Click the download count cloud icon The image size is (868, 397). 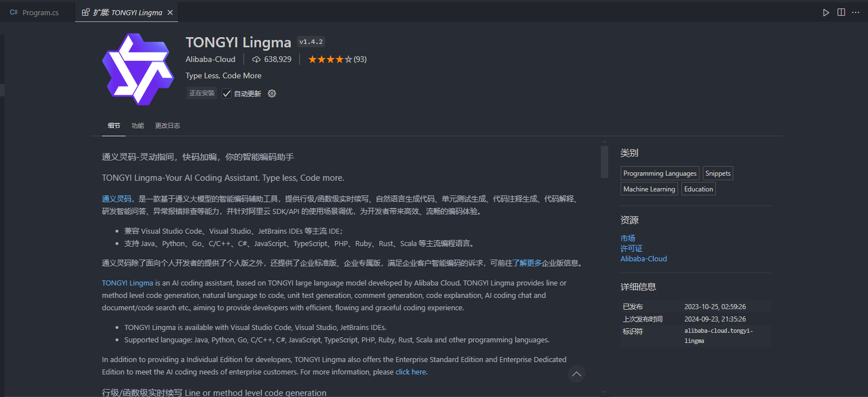256,59
